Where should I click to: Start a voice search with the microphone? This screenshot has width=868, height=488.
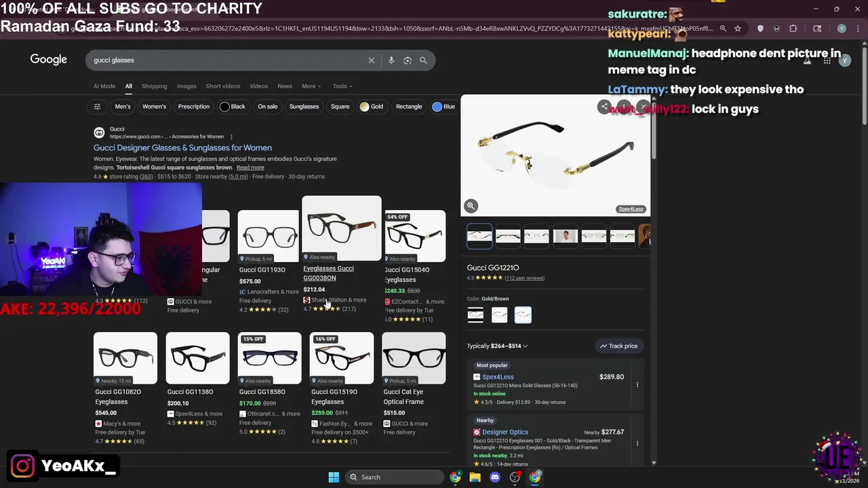point(391,60)
